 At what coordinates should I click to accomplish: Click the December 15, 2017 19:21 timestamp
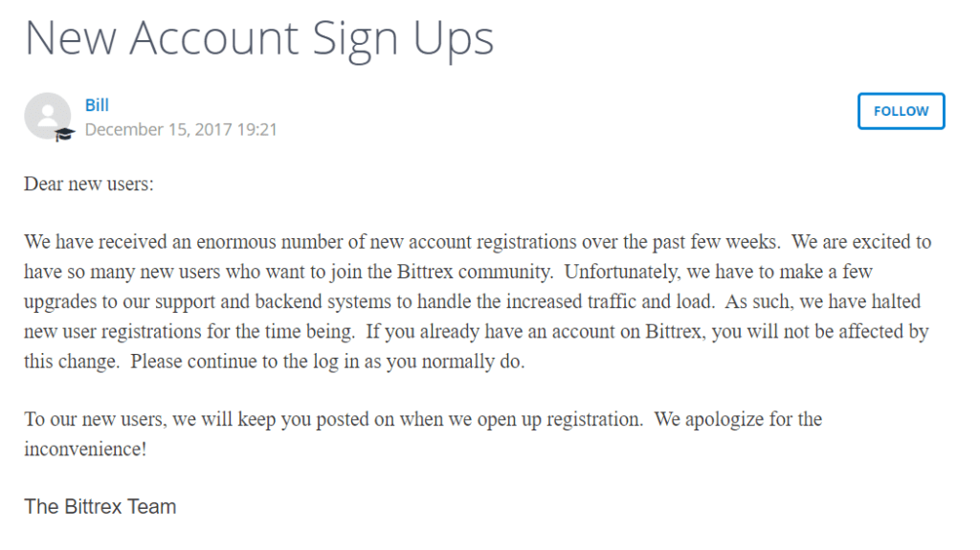click(x=181, y=130)
